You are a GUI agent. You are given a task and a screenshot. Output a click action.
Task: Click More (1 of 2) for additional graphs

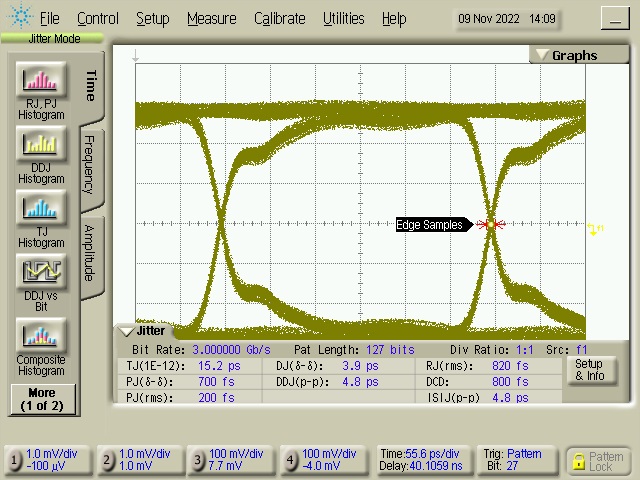[41, 399]
